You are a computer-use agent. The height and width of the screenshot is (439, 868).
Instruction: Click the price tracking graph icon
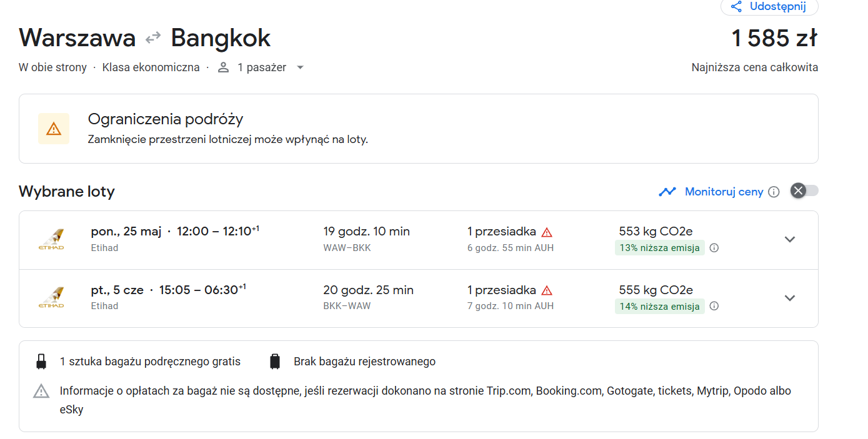pos(667,192)
